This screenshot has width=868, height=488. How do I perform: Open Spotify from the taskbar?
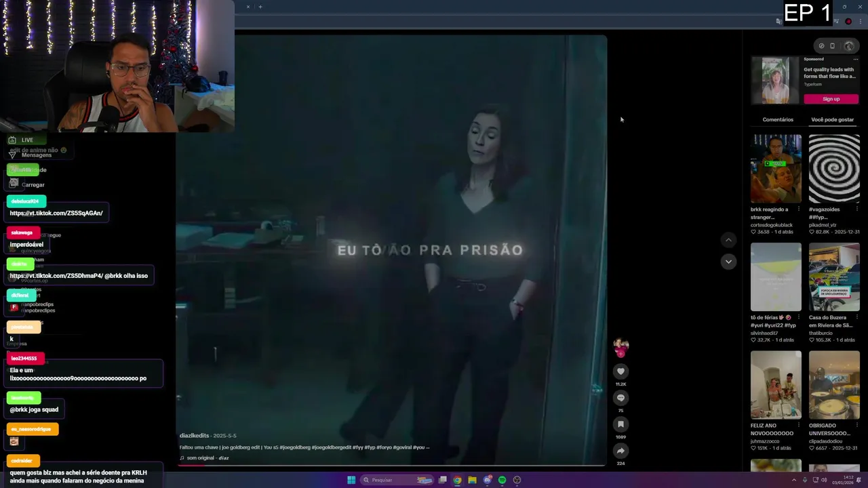point(502,480)
